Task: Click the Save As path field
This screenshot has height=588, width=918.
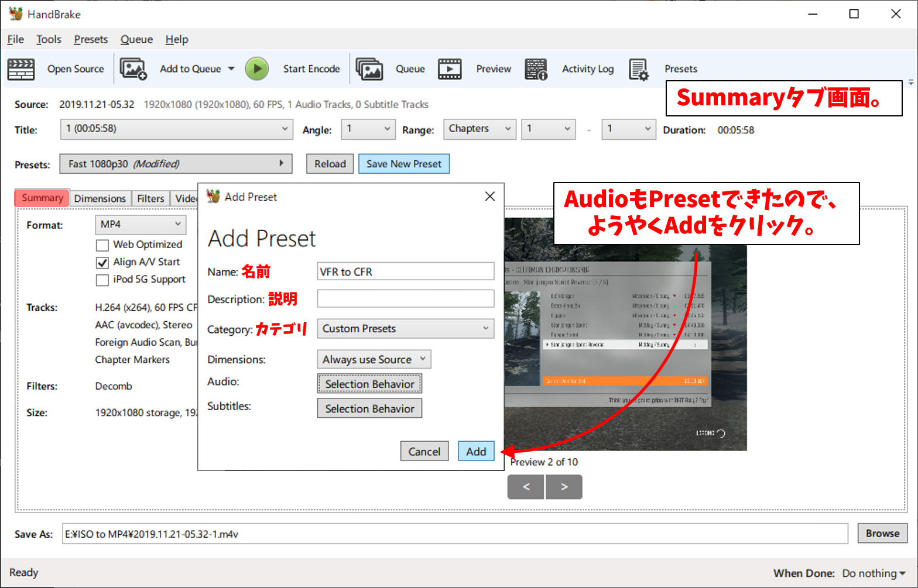Action: click(x=455, y=534)
